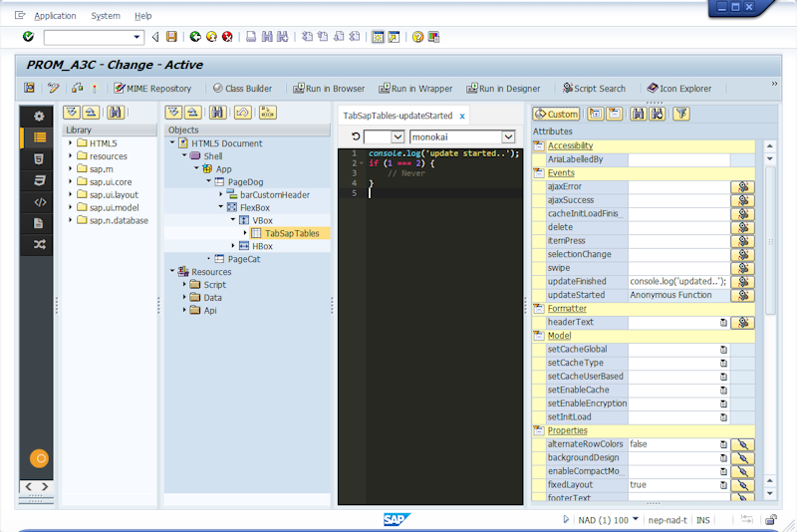Screen dimensions: 797x532
Task: Click the lock icon in status bar
Action: tap(770, 519)
